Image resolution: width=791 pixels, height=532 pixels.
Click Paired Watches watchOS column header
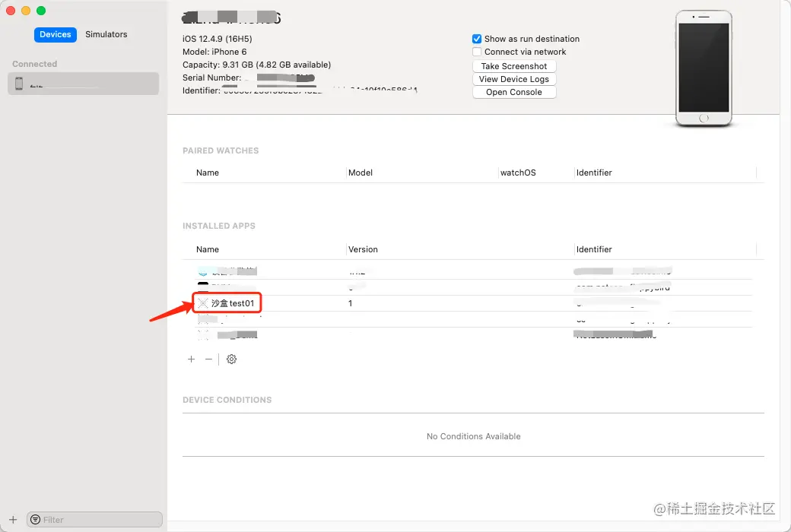[518, 173]
